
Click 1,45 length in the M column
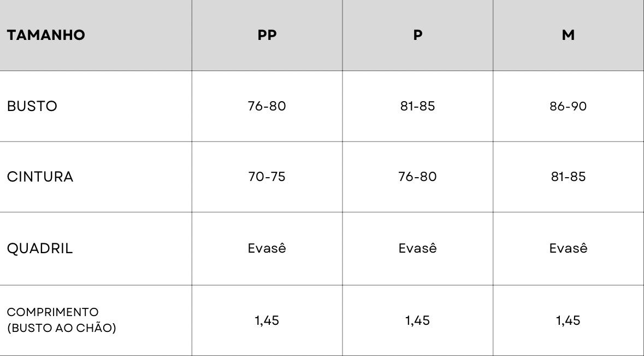point(568,320)
